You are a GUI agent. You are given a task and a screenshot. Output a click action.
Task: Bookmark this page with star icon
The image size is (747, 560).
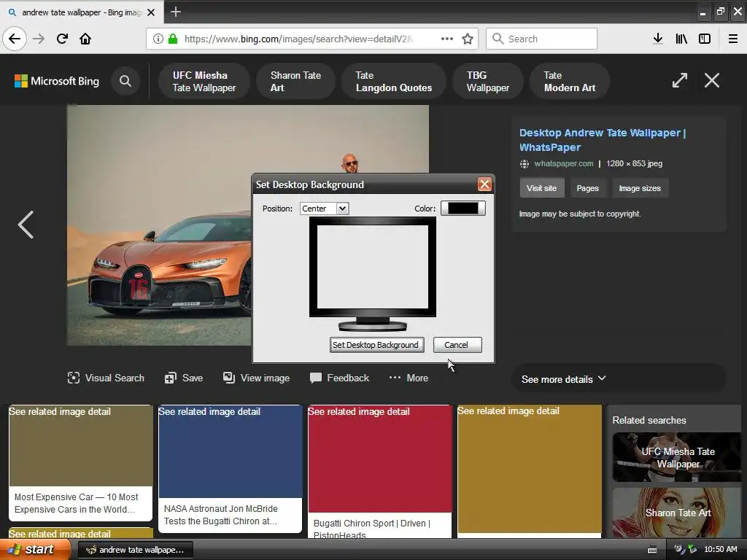[x=468, y=39]
